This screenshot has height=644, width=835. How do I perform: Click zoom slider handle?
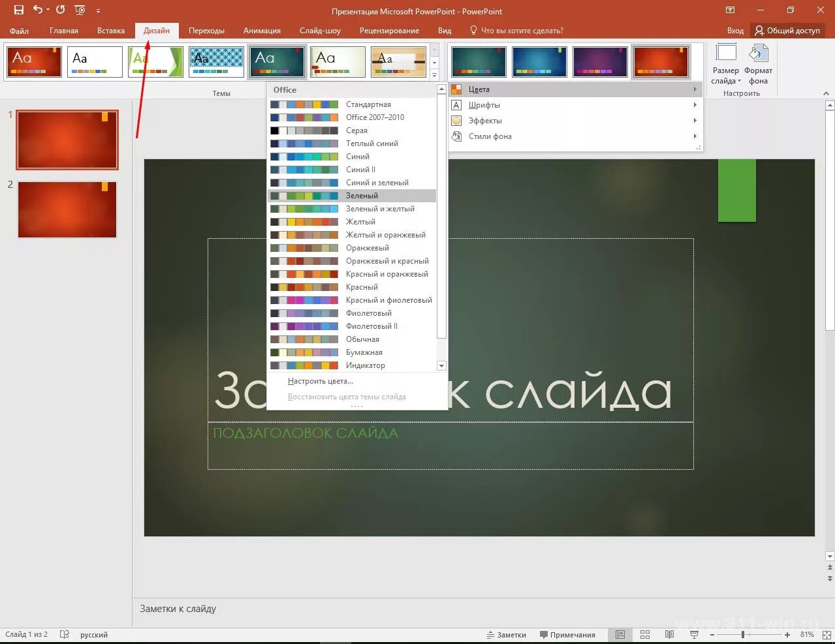tap(743, 634)
